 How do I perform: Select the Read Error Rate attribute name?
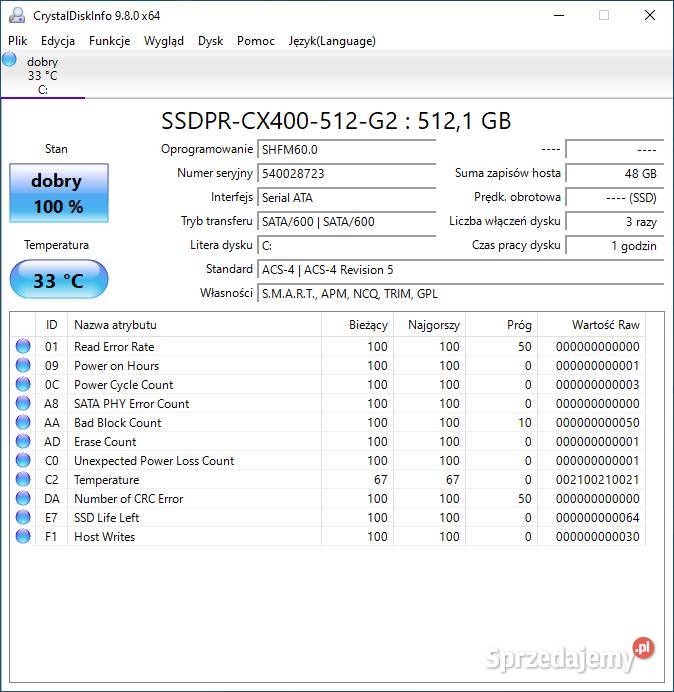click(114, 347)
